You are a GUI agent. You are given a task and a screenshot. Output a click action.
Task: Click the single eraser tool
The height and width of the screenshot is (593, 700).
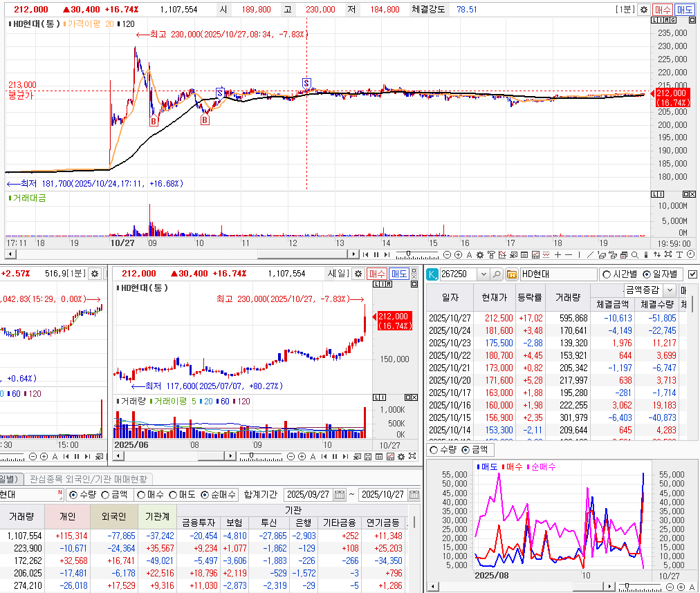601,255
